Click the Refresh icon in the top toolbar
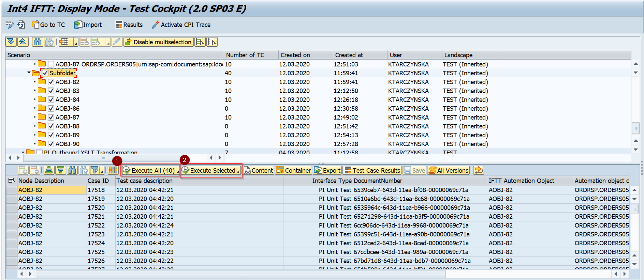This screenshot has height=280, width=644. pyautogui.click(x=21, y=25)
